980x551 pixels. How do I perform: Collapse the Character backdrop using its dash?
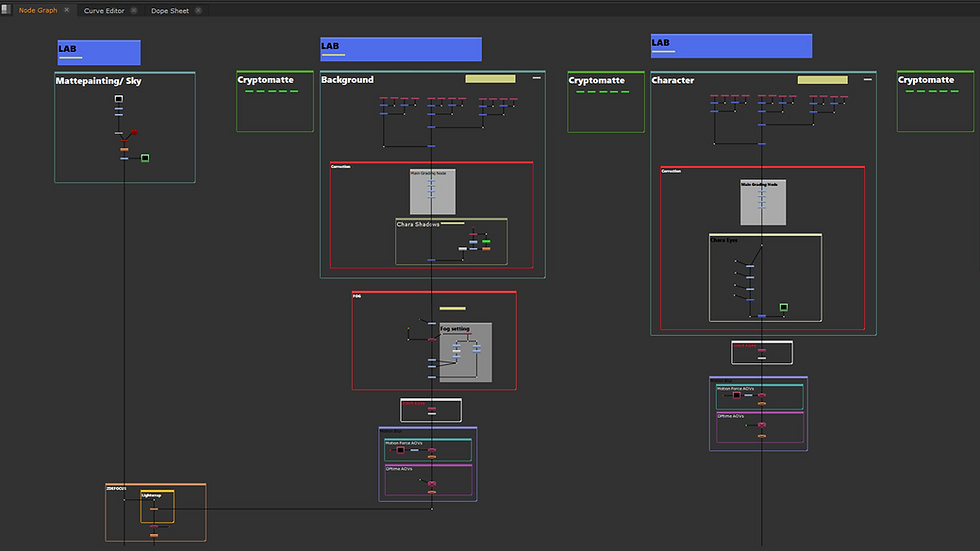pyautogui.click(x=868, y=79)
